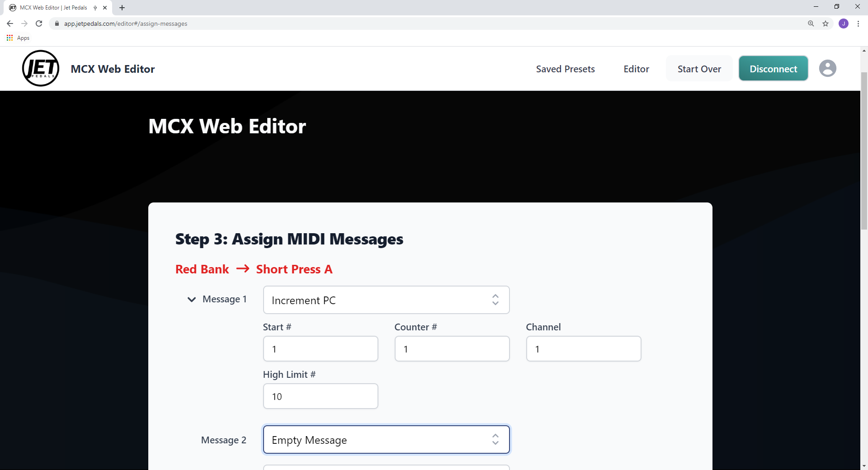Go forward in browser history
This screenshot has width=868, height=470.
(x=24, y=23)
